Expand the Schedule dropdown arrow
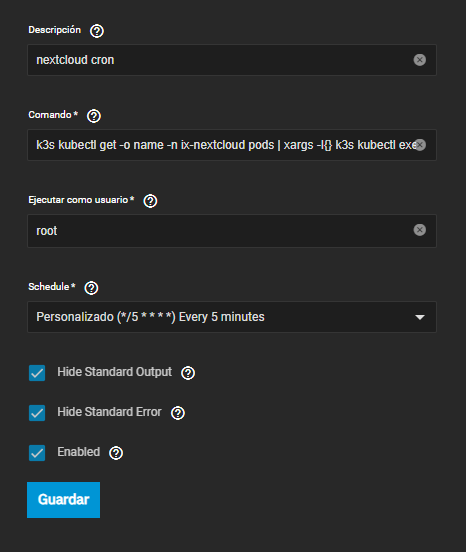Screen dimensions: 466x552 [420, 317]
